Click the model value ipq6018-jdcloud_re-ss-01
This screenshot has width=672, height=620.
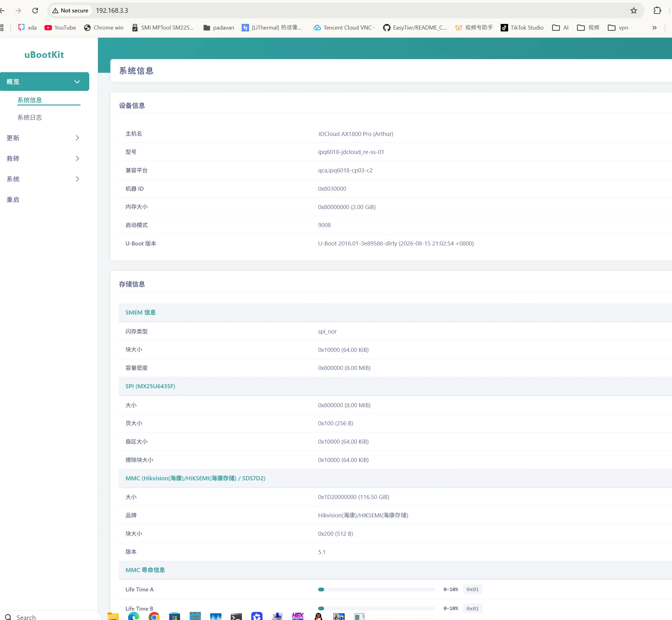tap(351, 152)
